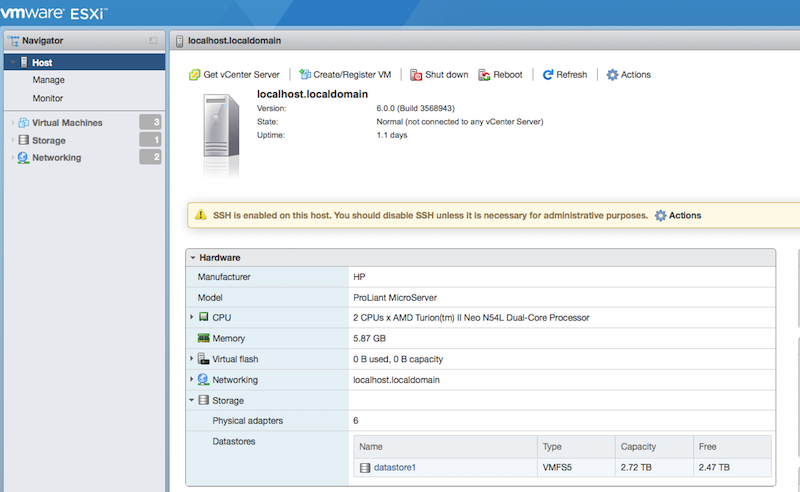
Task: Click the Reboot icon in toolbar
Action: point(484,75)
